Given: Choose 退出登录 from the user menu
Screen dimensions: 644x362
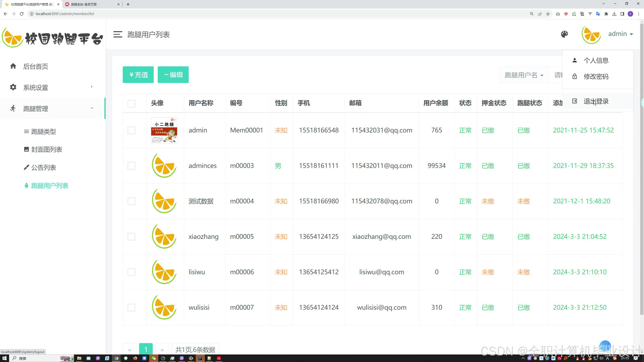Looking at the screenshot, I should 596,101.
